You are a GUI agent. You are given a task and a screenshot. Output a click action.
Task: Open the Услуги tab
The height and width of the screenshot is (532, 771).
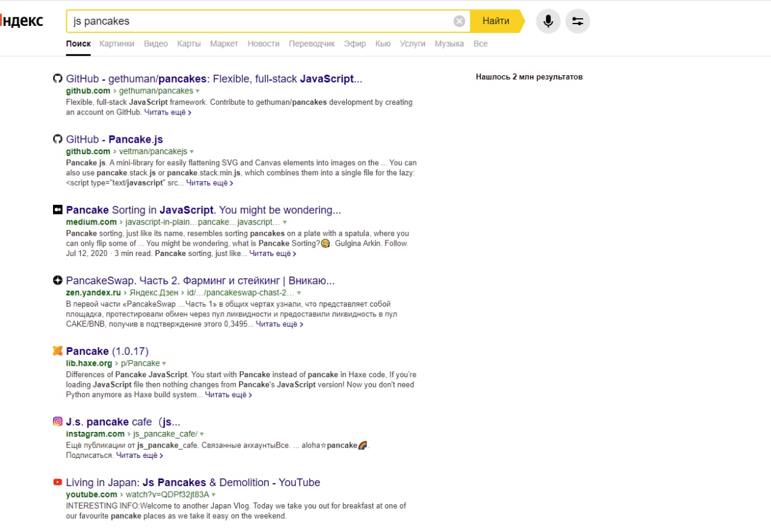point(413,44)
